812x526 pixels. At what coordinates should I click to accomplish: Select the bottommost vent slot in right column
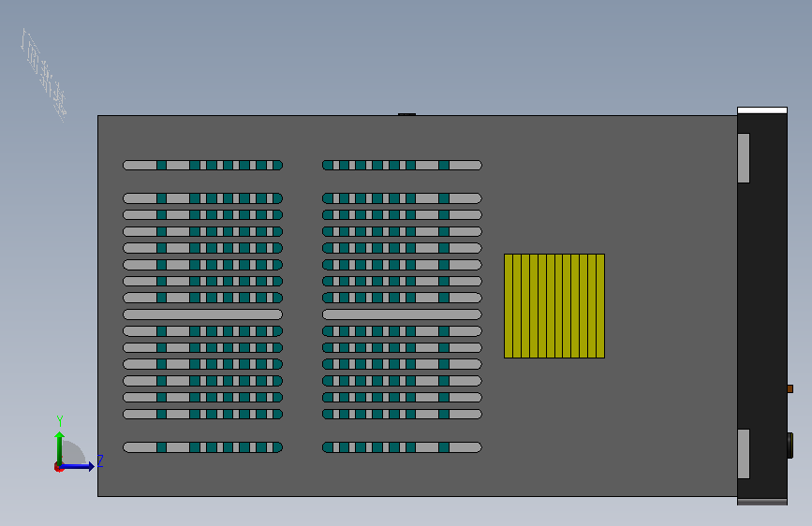pyautogui.click(x=402, y=447)
